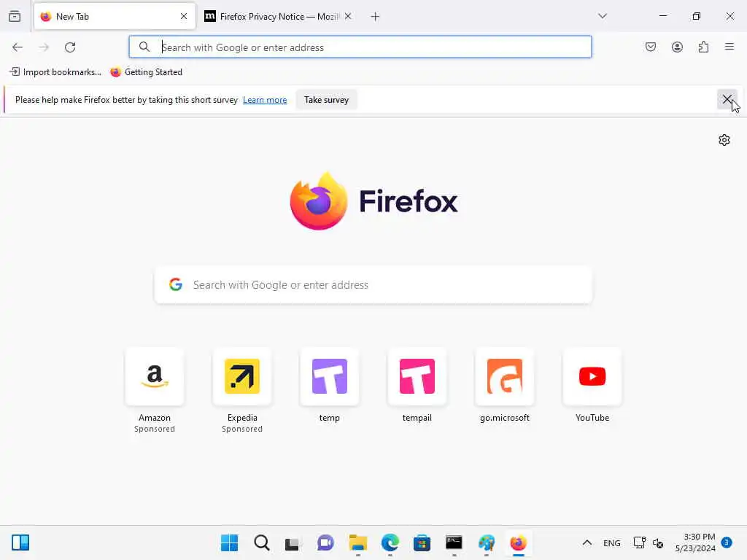747x560 pixels.
Task: Close the New Tab tab
Action: point(184,16)
